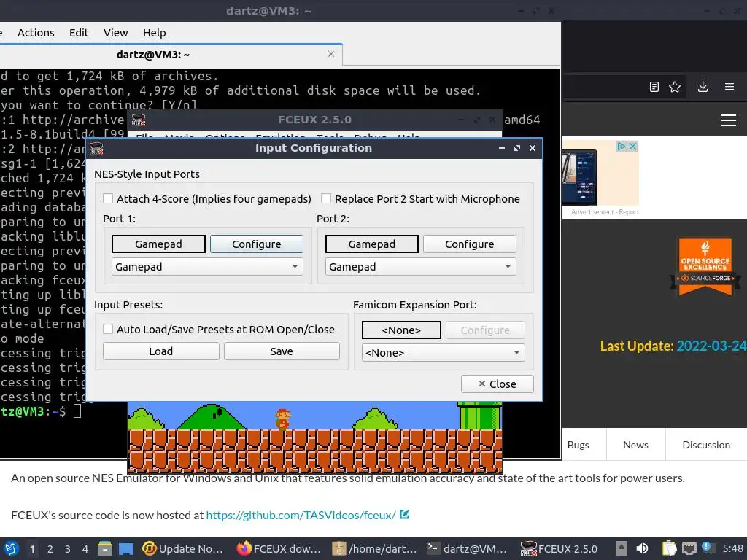747x560 pixels.
Task: Click the Port 1 Gamepad button
Action: point(158,244)
